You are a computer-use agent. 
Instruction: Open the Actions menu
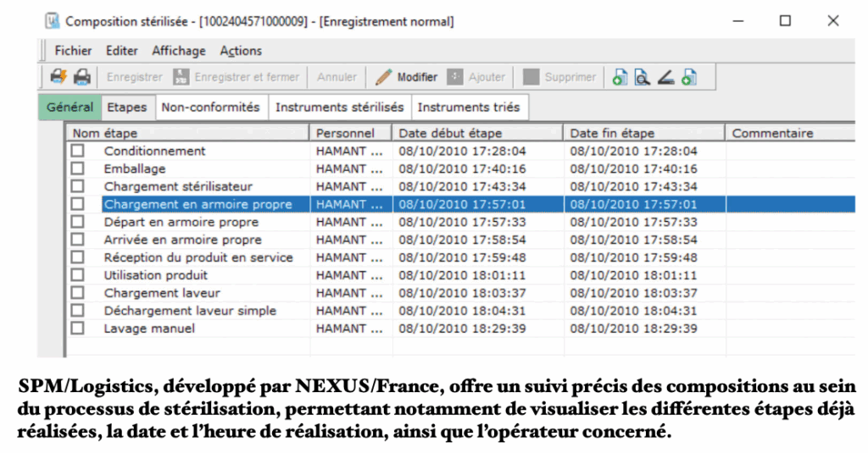point(241,51)
